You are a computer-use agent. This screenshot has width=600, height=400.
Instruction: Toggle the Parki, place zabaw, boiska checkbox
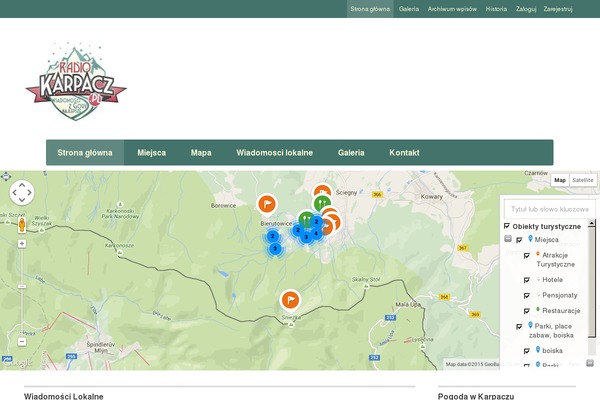click(x=519, y=327)
